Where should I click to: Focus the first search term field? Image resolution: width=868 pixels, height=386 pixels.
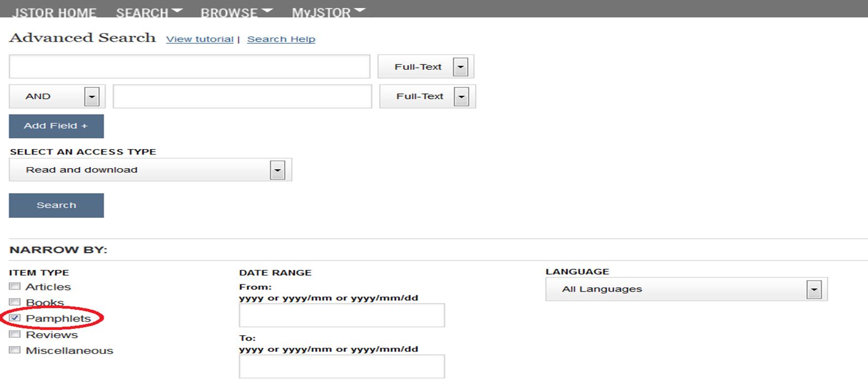pyautogui.click(x=189, y=67)
